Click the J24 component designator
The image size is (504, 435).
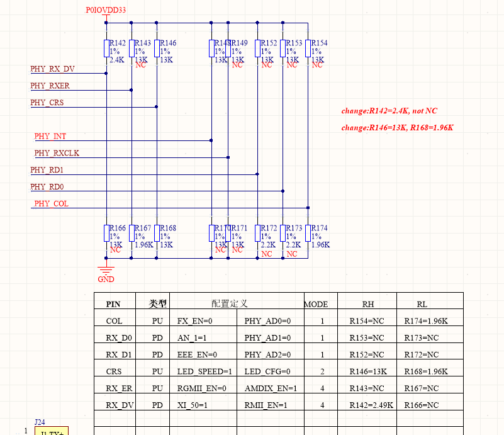pyautogui.click(x=40, y=422)
